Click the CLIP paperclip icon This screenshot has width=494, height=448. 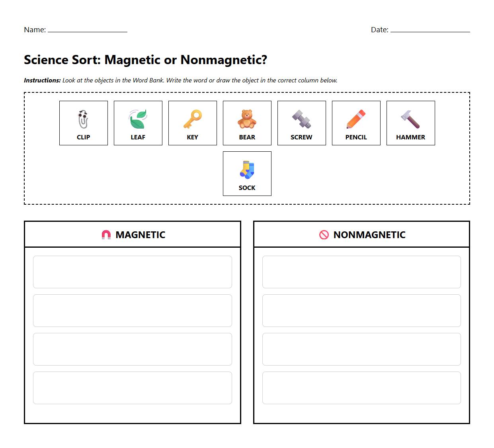pos(83,117)
